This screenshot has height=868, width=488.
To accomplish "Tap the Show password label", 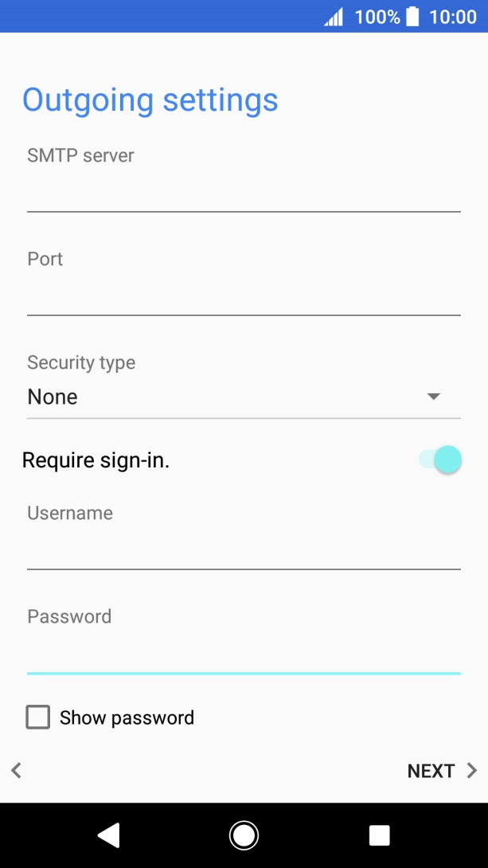I will point(127,717).
